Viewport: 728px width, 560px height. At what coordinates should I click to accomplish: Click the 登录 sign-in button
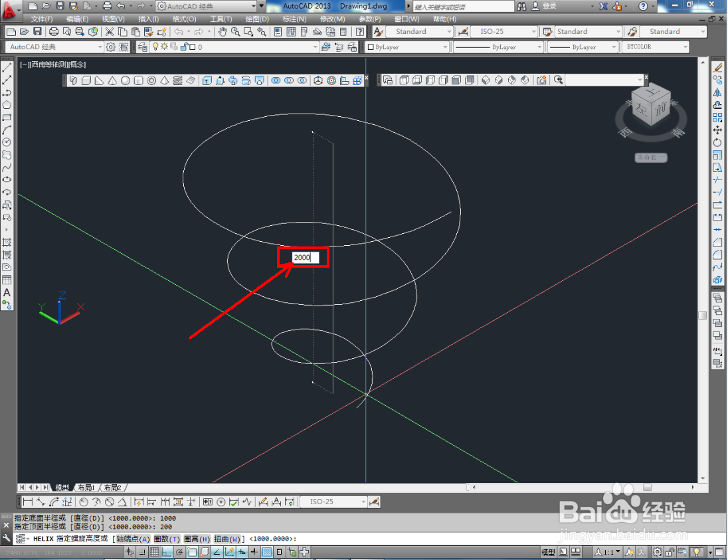(x=544, y=6)
